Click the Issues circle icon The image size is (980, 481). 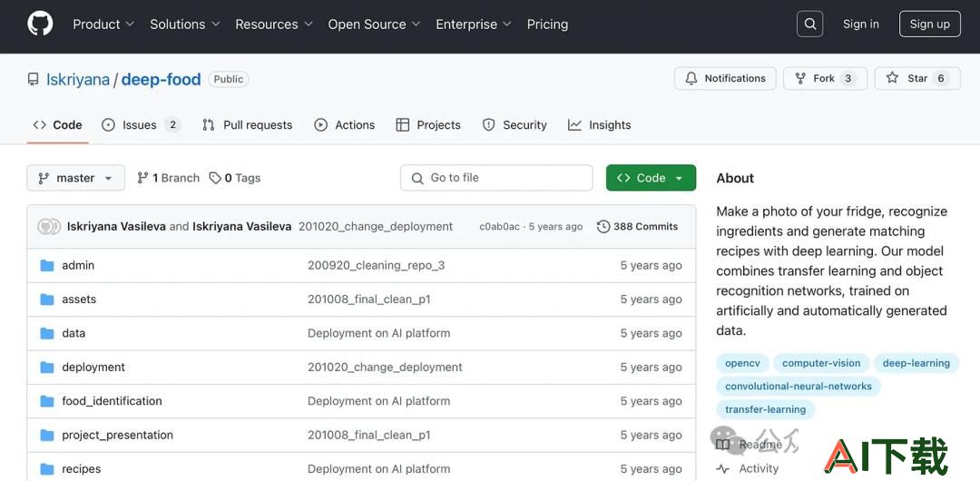click(108, 125)
